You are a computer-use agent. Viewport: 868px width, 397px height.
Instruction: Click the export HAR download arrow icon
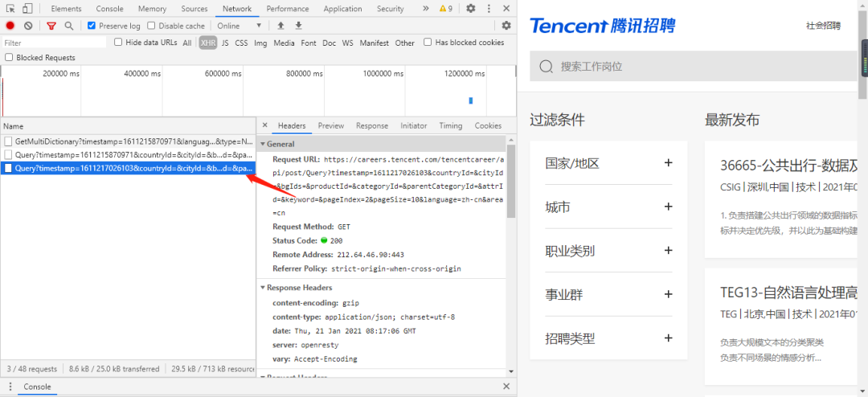click(298, 26)
